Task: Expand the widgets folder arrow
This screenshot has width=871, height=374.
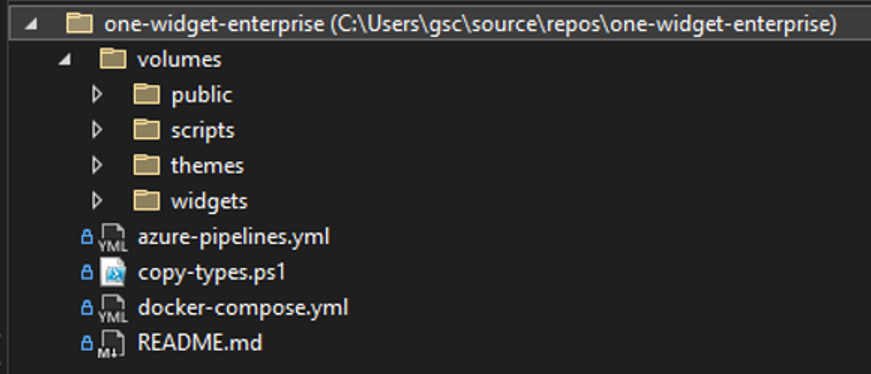Action: coord(97,201)
